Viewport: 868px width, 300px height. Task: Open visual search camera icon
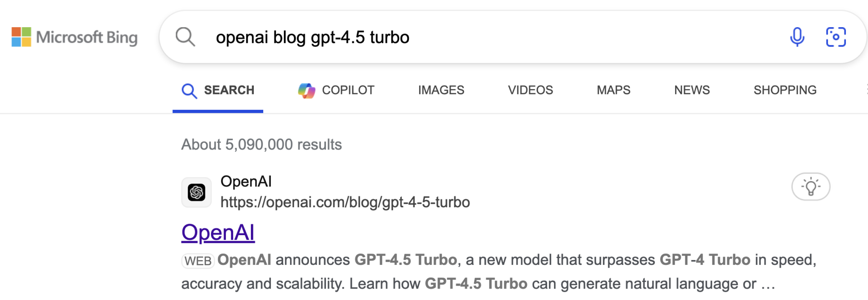(x=836, y=37)
